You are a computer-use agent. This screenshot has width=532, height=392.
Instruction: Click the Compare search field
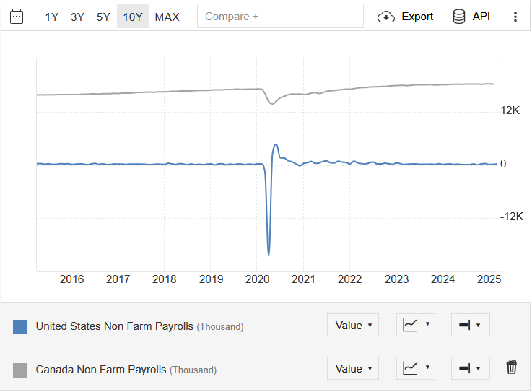click(280, 17)
